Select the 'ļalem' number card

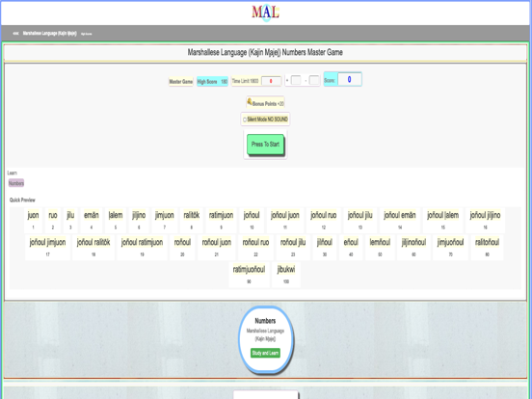(x=116, y=220)
